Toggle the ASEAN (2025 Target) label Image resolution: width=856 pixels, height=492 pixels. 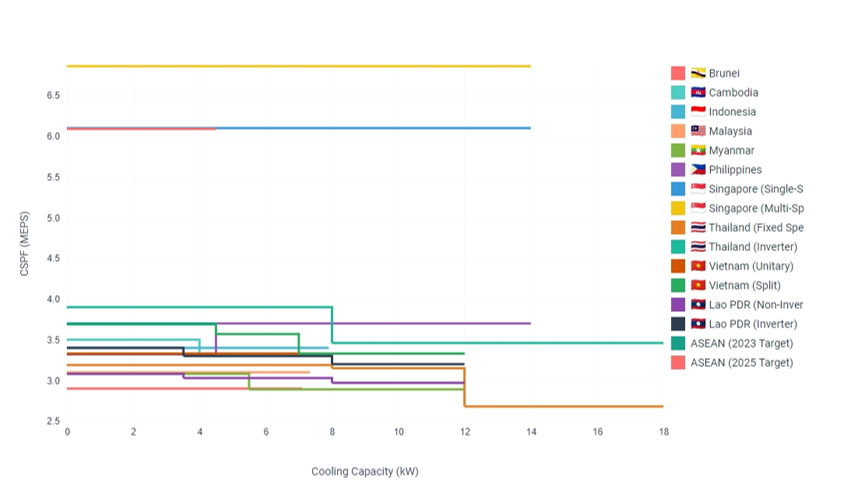click(742, 363)
